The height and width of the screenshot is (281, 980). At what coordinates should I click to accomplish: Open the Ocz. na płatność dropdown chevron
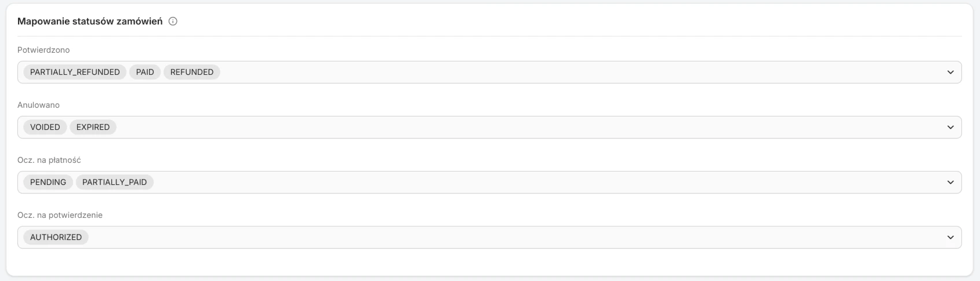[950, 183]
